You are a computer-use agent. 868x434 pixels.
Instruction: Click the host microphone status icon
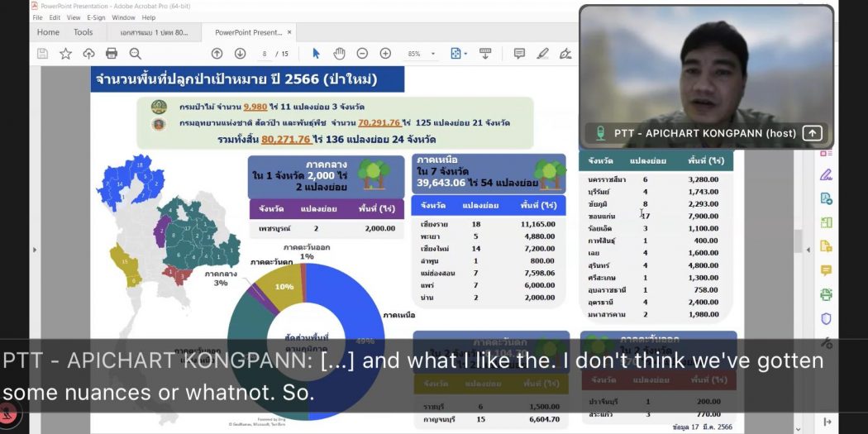[601, 133]
